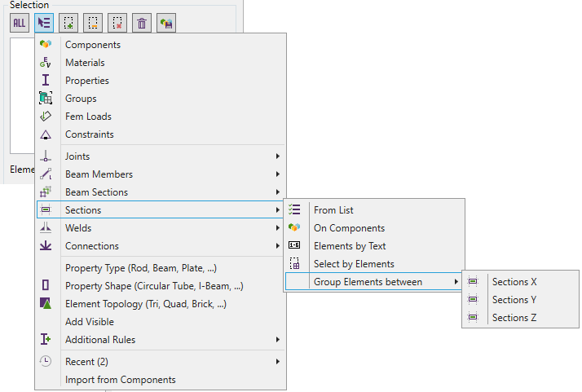Expand the Joints submenu
This screenshot has height=392, width=582.
pos(77,156)
